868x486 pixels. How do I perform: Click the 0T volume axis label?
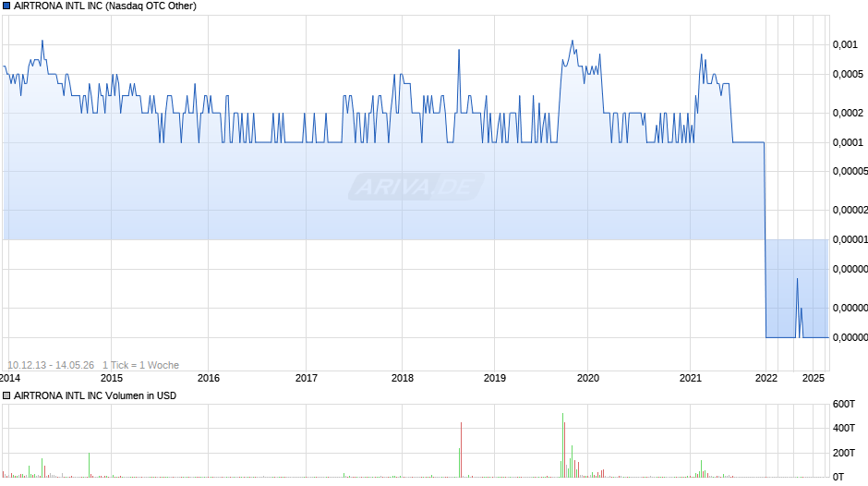pos(838,477)
